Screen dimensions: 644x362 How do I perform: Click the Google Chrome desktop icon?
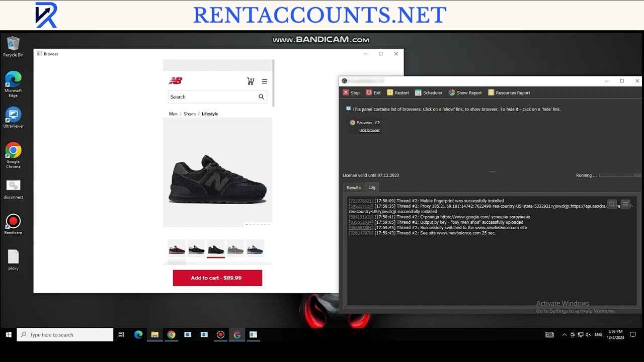pyautogui.click(x=13, y=155)
